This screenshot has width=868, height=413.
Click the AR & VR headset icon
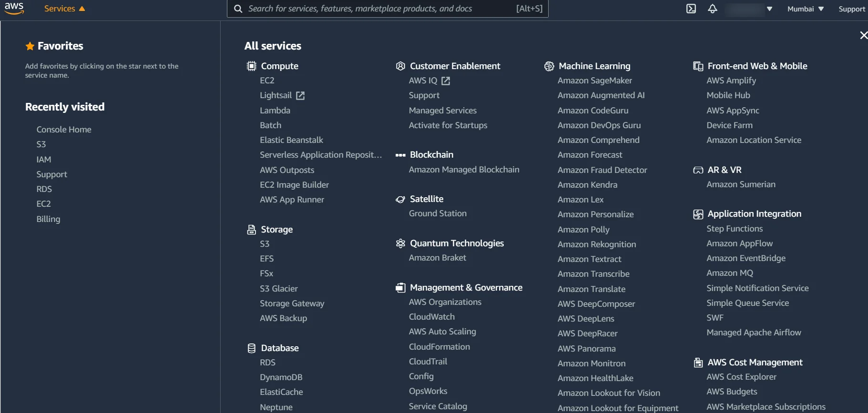point(698,170)
